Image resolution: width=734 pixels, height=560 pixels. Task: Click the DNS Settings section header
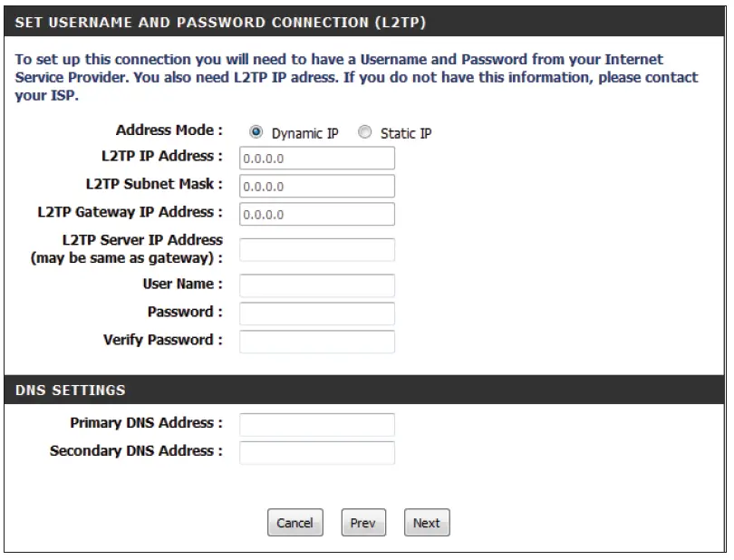pyautogui.click(x=71, y=391)
